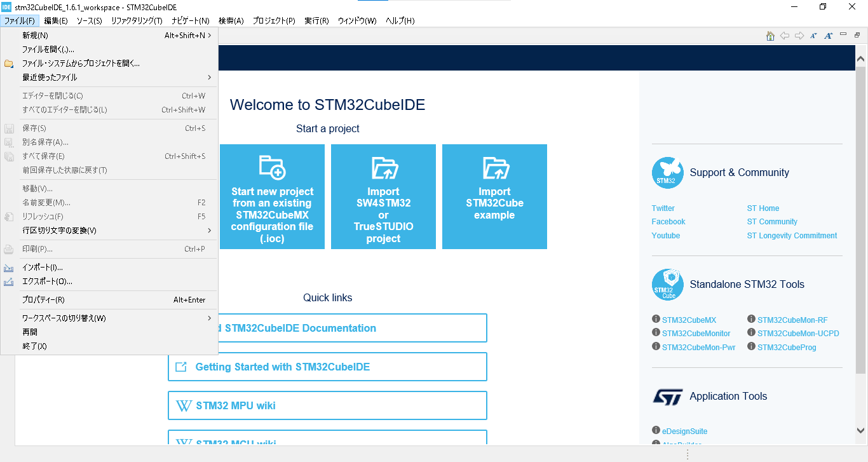Choose 終了(X) to exit the IDE
This screenshot has width=868, height=462.
pos(109,346)
